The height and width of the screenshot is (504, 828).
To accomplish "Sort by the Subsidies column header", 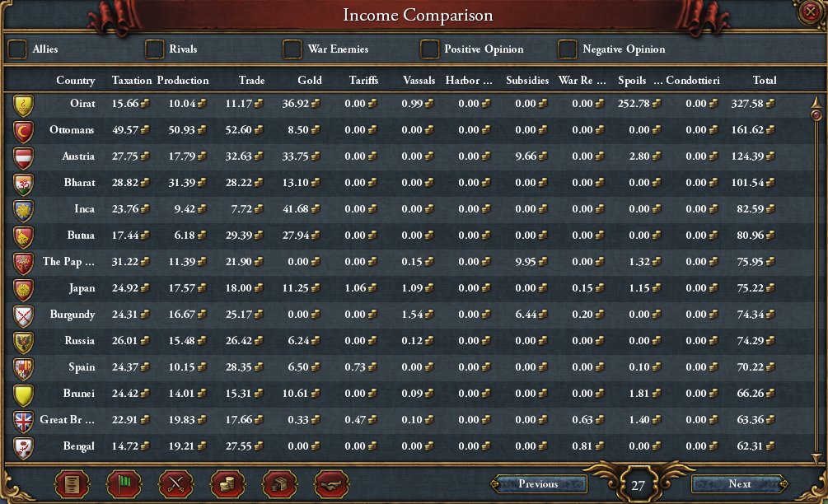I will [x=527, y=80].
